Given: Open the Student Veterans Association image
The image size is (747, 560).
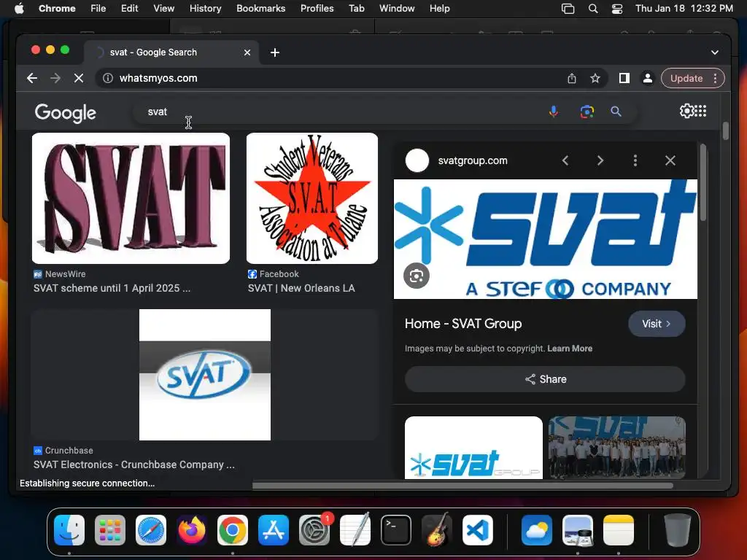Looking at the screenshot, I should pos(312,198).
